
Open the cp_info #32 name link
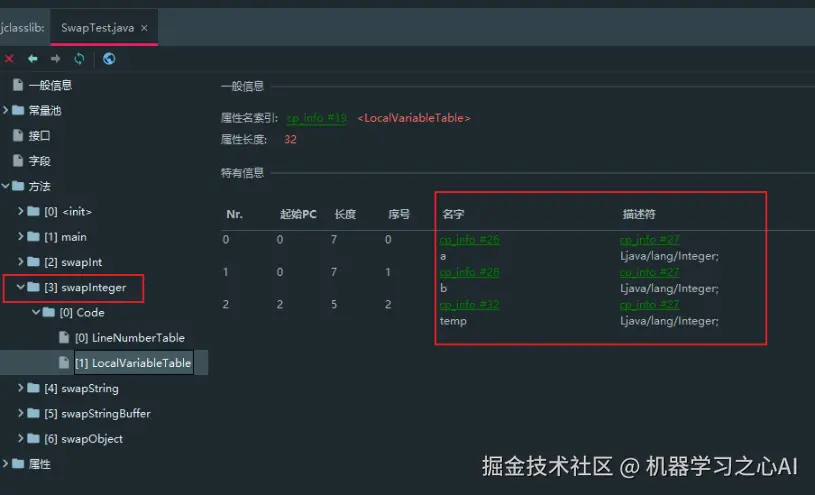pyautogui.click(x=469, y=305)
